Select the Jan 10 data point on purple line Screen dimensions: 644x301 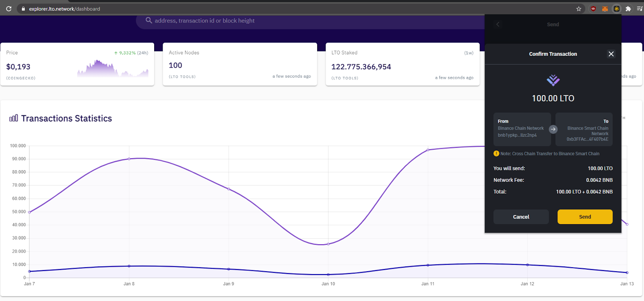pyautogui.click(x=328, y=244)
